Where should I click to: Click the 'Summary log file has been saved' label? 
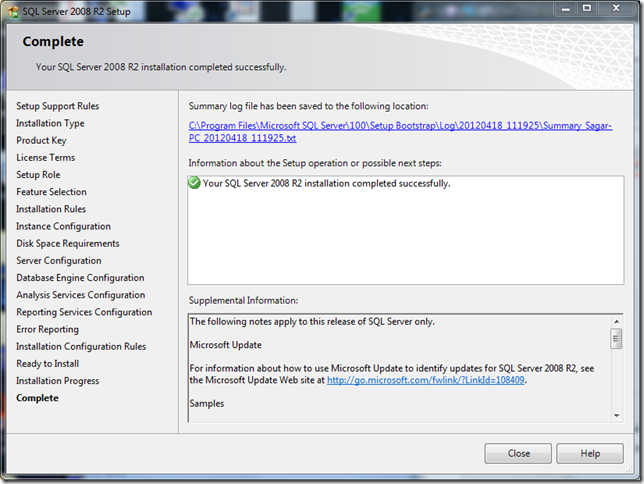(x=308, y=106)
